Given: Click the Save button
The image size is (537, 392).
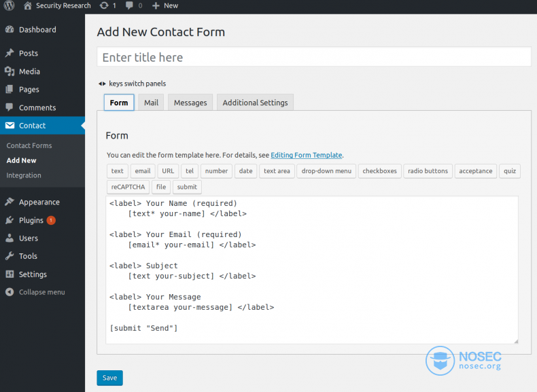Looking at the screenshot, I should [109, 378].
